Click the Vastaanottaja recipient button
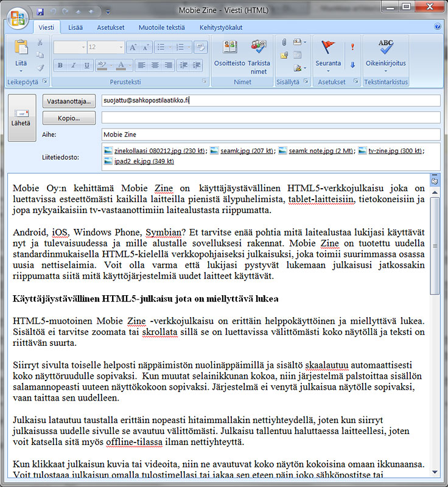Image resolution: width=448 pixels, height=487 pixels. 69,100
